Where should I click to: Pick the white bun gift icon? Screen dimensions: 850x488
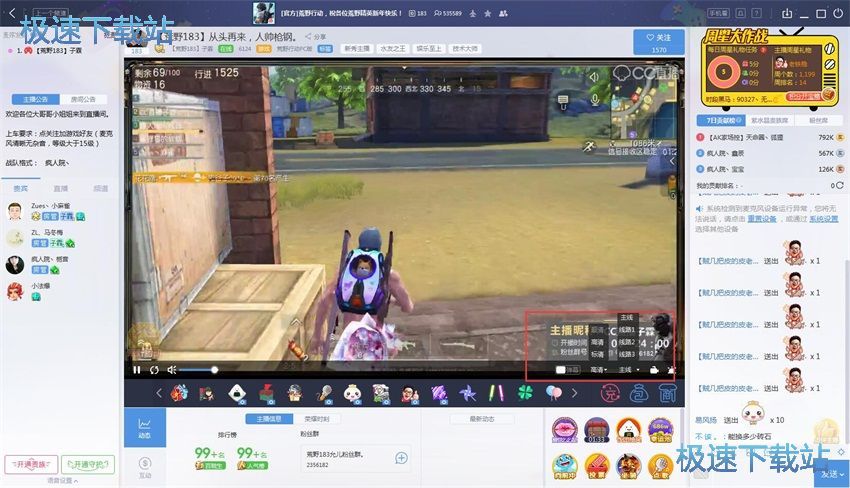tap(352, 393)
